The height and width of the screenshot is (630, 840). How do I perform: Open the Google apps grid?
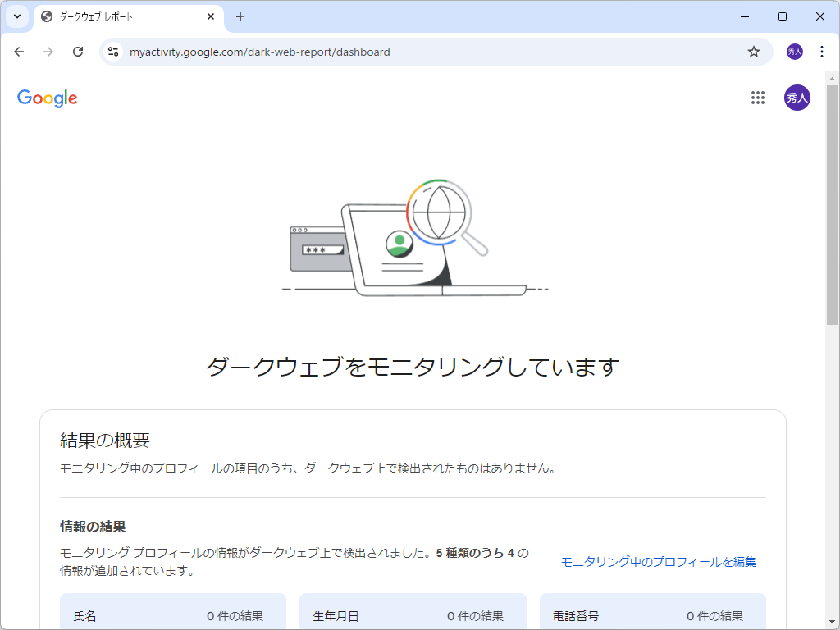pos(757,98)
